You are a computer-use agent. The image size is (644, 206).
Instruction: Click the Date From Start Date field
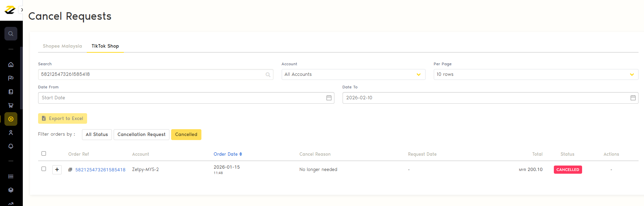[x=186, y=98]
